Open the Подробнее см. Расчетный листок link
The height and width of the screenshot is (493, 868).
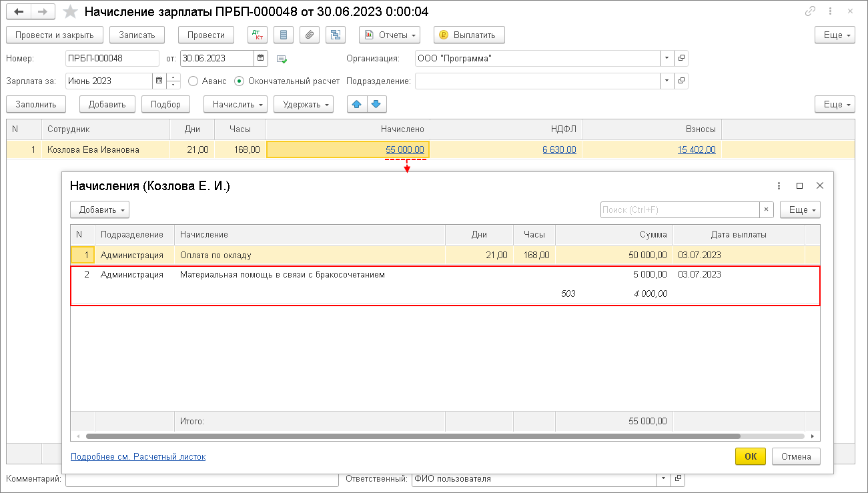point(138,457)
